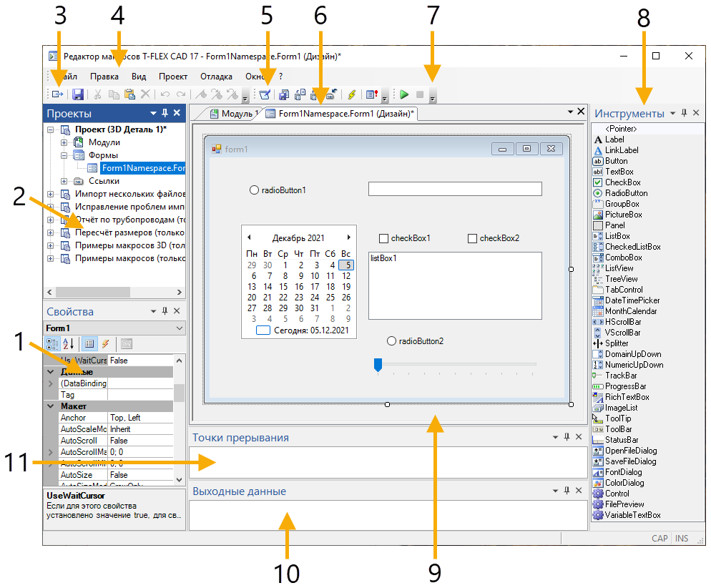
Task: Pick the MonthCalendar tool from the toolbox
Action: coord(631,311)
